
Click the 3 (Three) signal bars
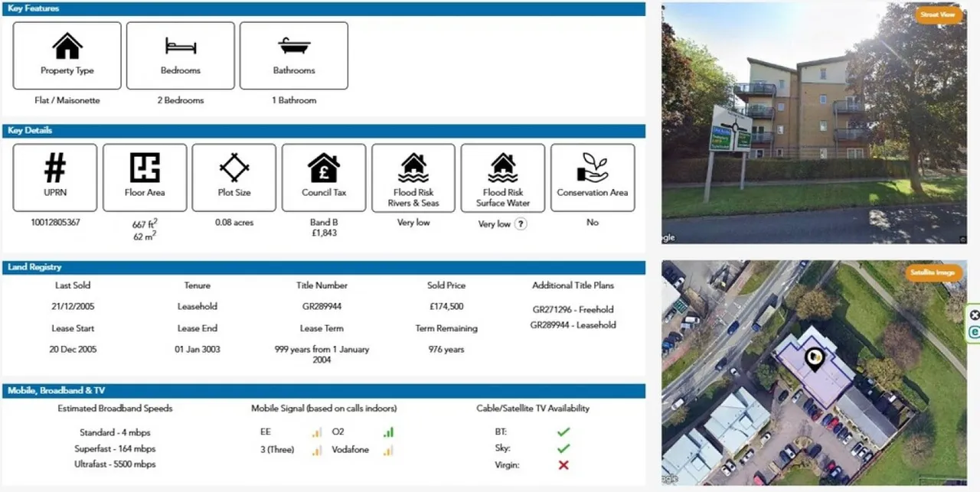[x=316, y=450]
